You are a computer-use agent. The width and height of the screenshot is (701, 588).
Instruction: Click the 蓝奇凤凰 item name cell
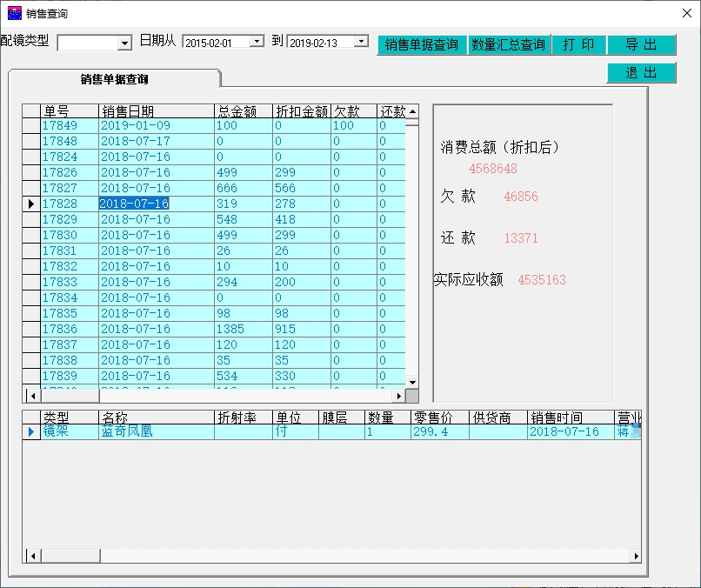pos(157,431)
